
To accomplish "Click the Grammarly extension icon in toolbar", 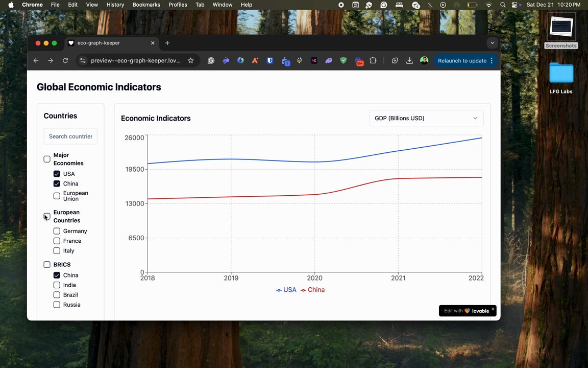I will [x=211, y=60].
